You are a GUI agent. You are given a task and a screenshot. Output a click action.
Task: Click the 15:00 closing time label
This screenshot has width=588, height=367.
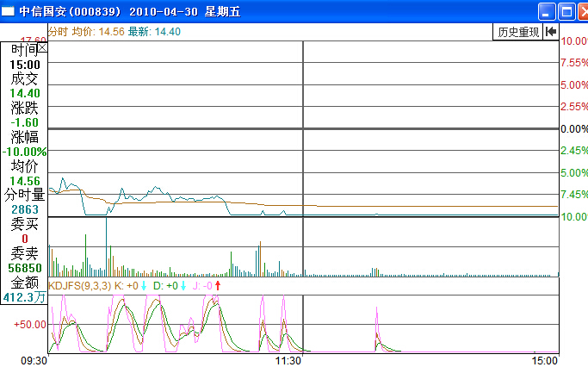546,360
